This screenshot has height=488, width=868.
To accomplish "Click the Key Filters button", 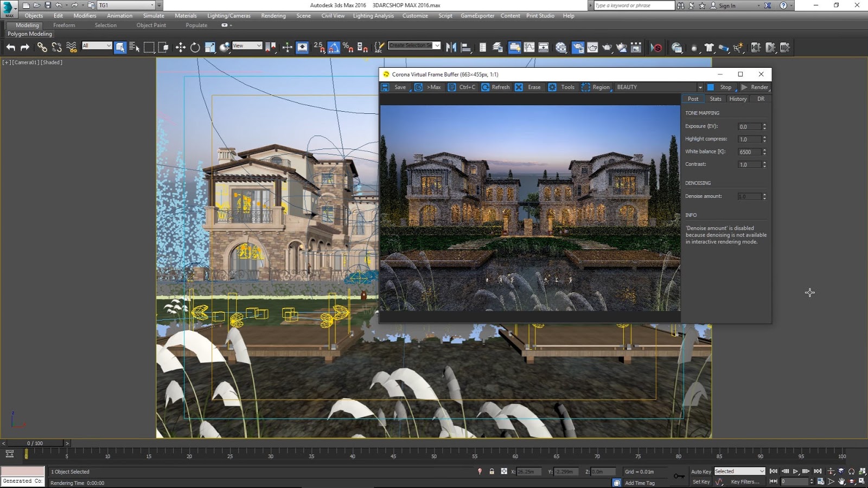I will (x=744, y=481).
